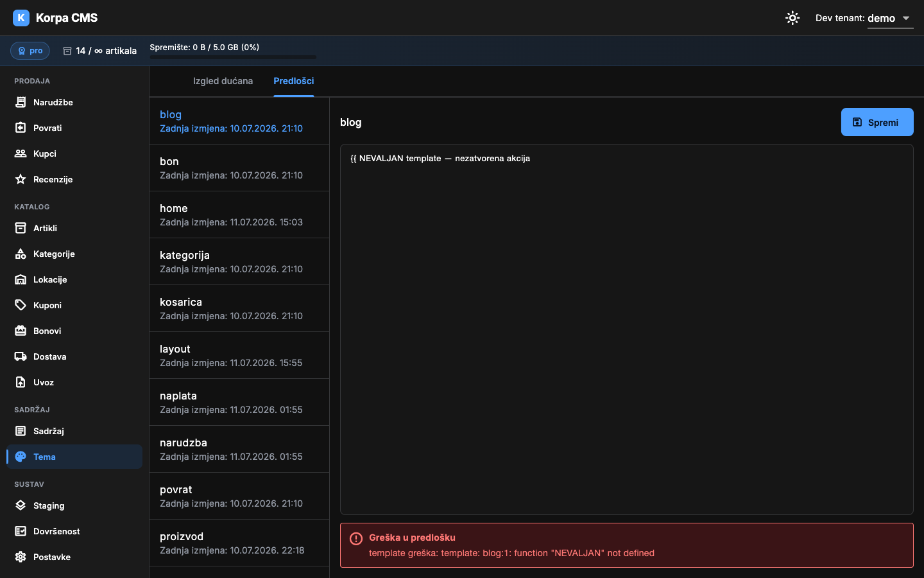The width and height of the screenshot is (924, 578).
Task: Switch to the Izgled dućana tab
Action: 223,81
